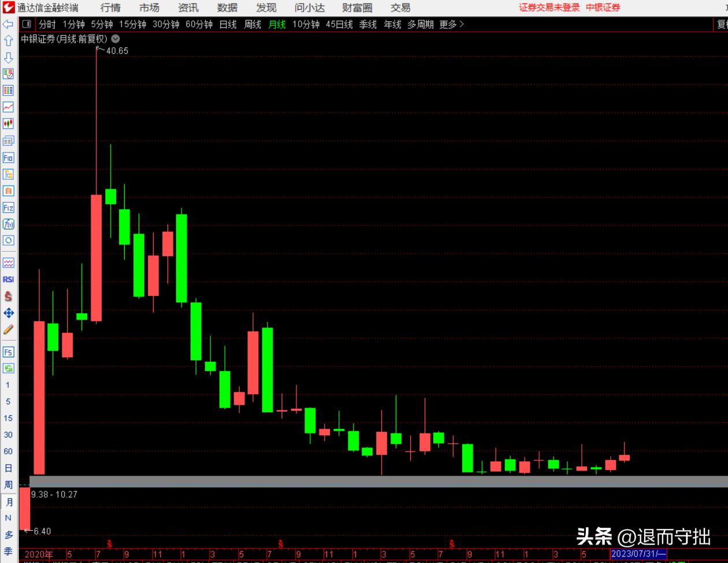Select sidebar 季 quarterly period button
The width and height of the screenshot is (728, 563).
(8, 551)
